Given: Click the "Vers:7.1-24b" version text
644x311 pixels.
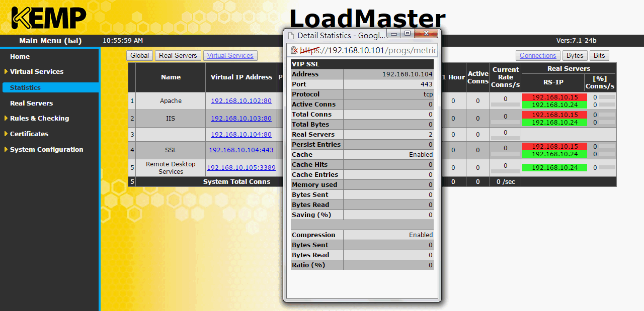Looking at the screenshot, I should coord(577,41).
